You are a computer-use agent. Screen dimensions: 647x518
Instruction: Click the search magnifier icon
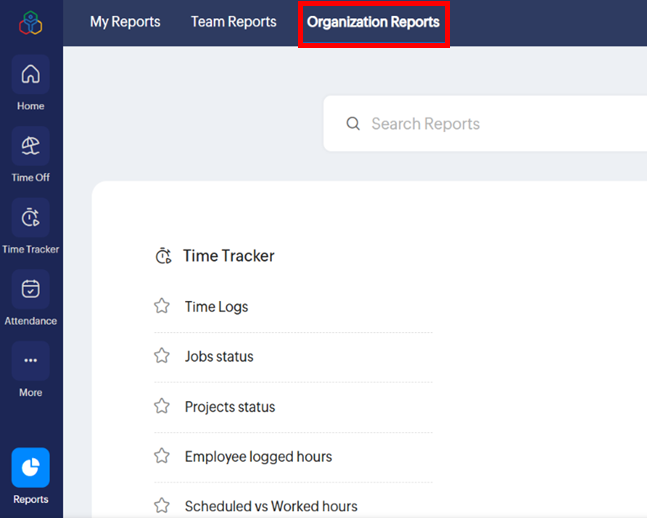coord(353,124)
